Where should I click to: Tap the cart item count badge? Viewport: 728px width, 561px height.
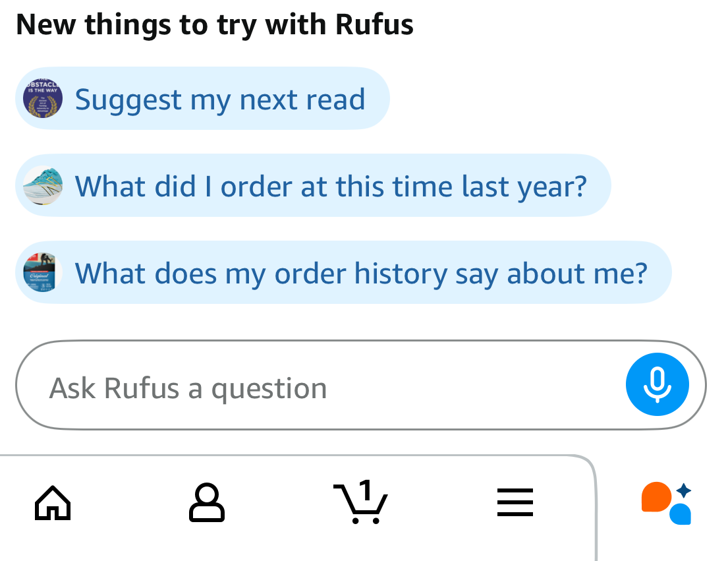pyautogui.click(x=366, y=488)
